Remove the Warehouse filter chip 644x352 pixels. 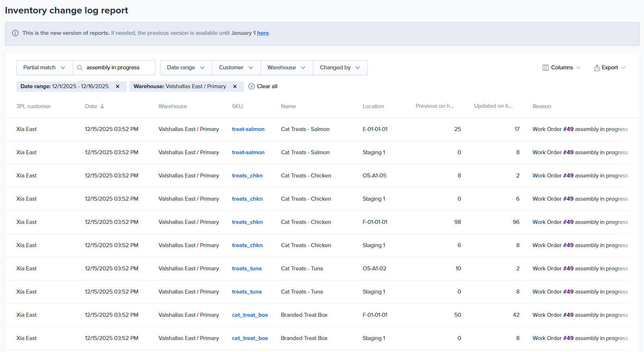click(x=235, y=86)
